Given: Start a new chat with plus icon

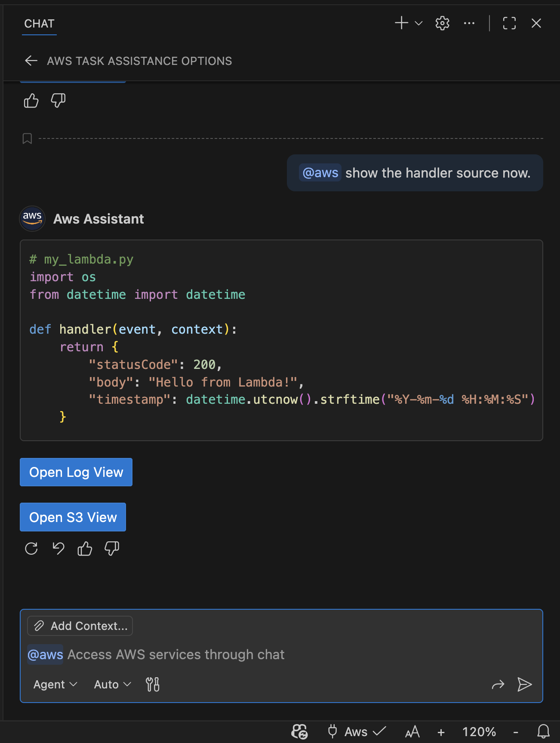Looking at the screenshot, I should click(x=401, y=23).
